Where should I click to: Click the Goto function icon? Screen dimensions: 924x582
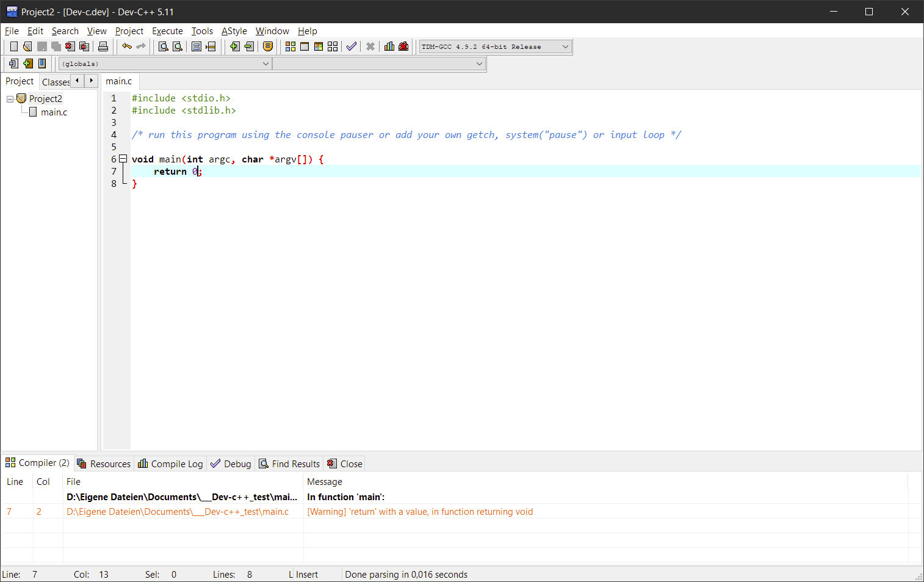(197, 46)
